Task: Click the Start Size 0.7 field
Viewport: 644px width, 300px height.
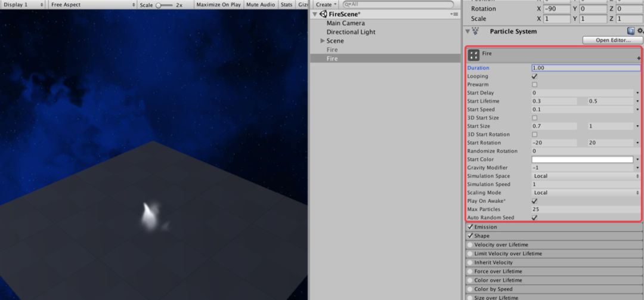Action: point(554,126)
